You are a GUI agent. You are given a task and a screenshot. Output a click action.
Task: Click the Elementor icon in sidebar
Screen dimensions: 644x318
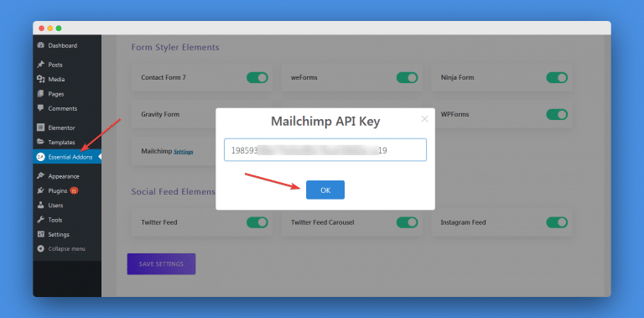pos(40,128)
